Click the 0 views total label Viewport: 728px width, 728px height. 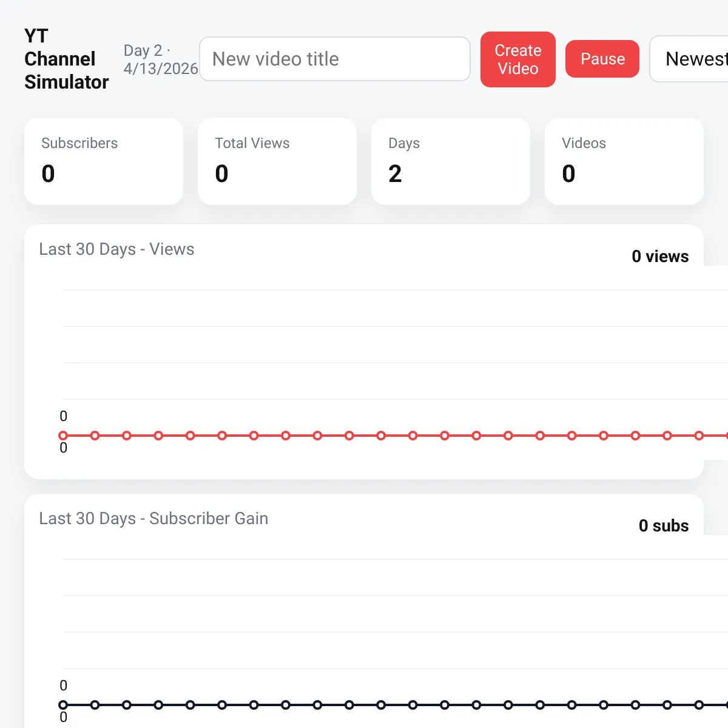coord(660,257)
